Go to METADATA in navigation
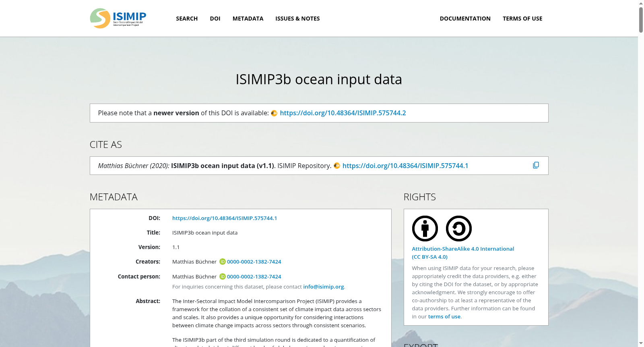The image size is (644, 347). click(248, 19)
